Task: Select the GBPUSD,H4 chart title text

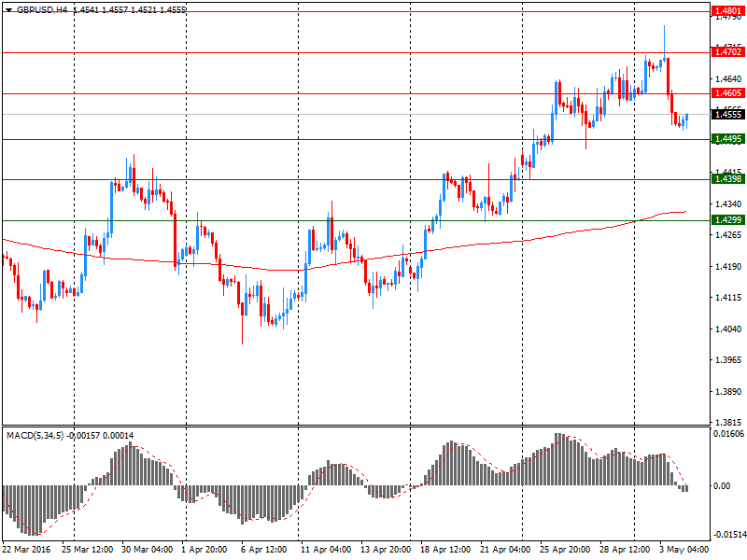Action: 42,9
